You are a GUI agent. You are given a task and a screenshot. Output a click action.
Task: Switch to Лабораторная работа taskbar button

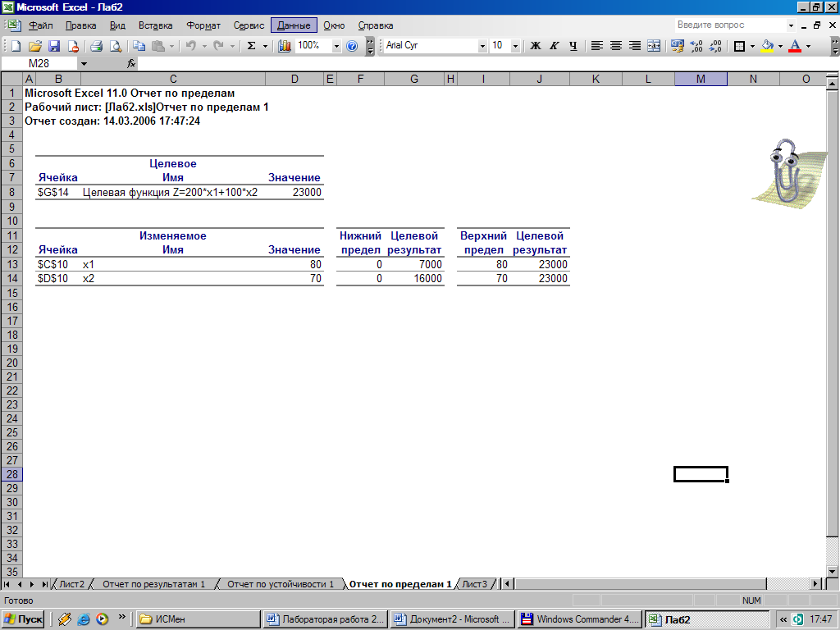326,619
